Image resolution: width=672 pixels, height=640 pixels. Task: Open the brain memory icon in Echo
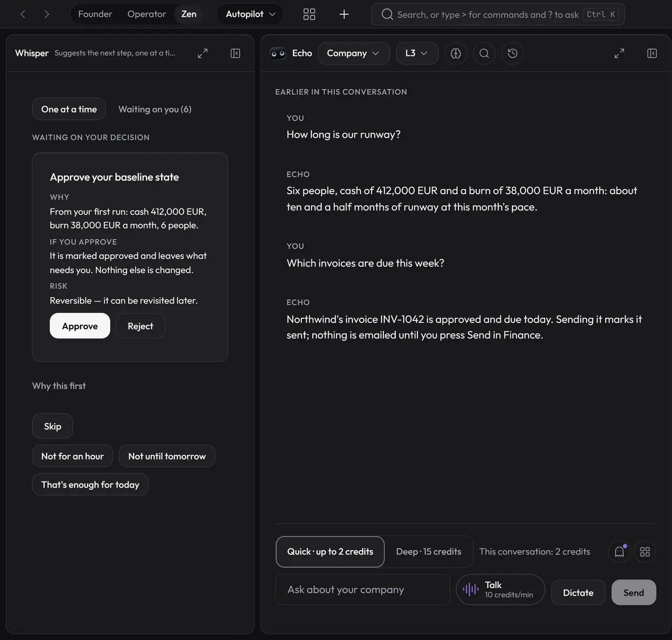tap(456, 53)
